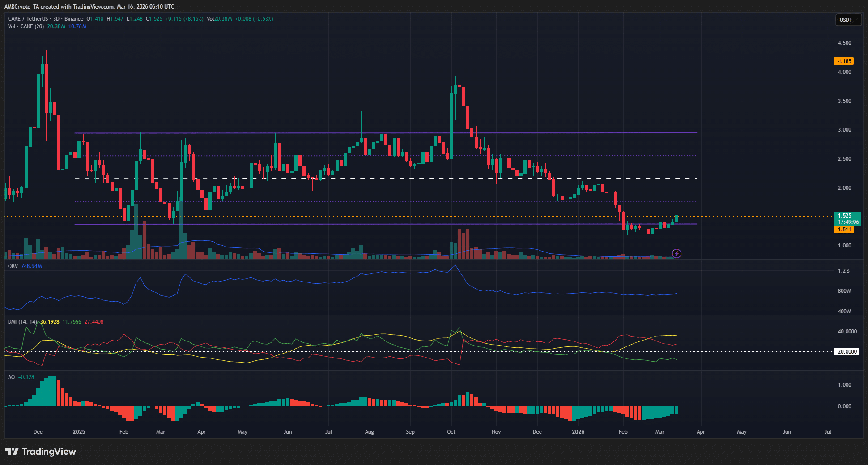
Task: Click the OBV value 748.94M
Action: (31, 266)
